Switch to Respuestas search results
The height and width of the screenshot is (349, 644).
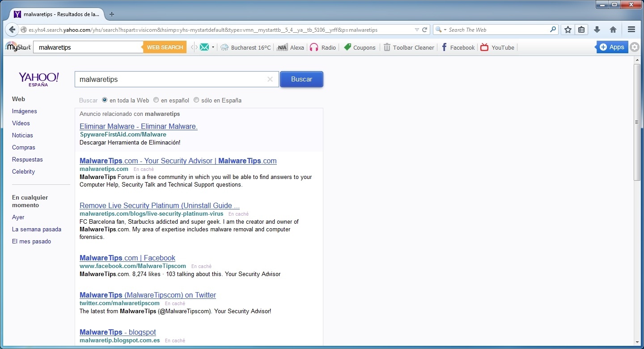tap(27, 159)
